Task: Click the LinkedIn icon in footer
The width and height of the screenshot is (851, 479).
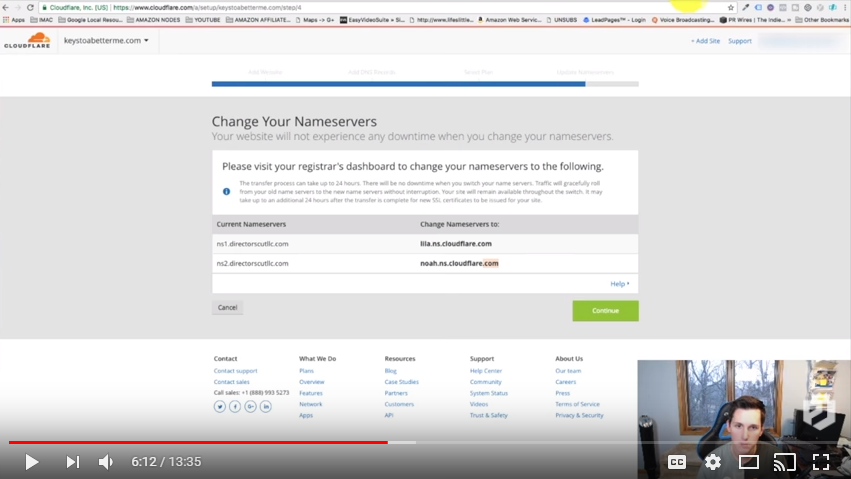Action: (265, 406)
